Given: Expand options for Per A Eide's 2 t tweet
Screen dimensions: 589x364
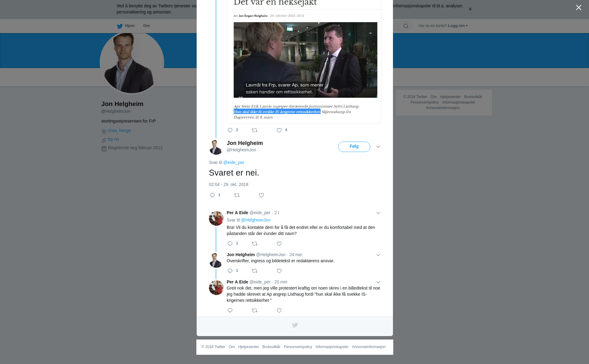Looking at the screenshot, I should click(378, 213).
